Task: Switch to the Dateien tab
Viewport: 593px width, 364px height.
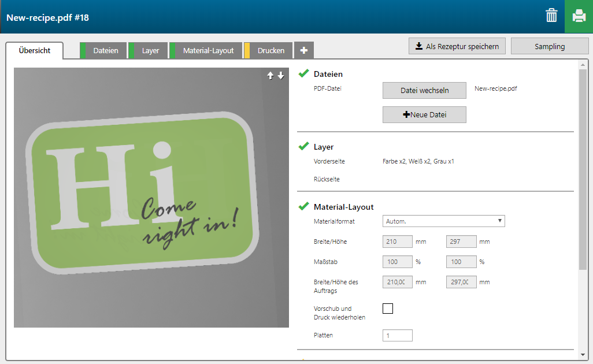Action: tap(105, 51)
